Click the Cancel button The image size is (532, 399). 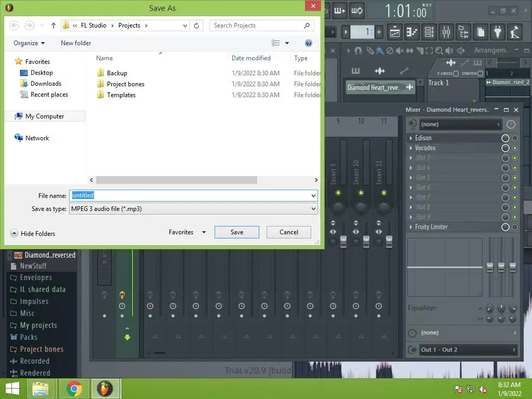tap(289, 232)
